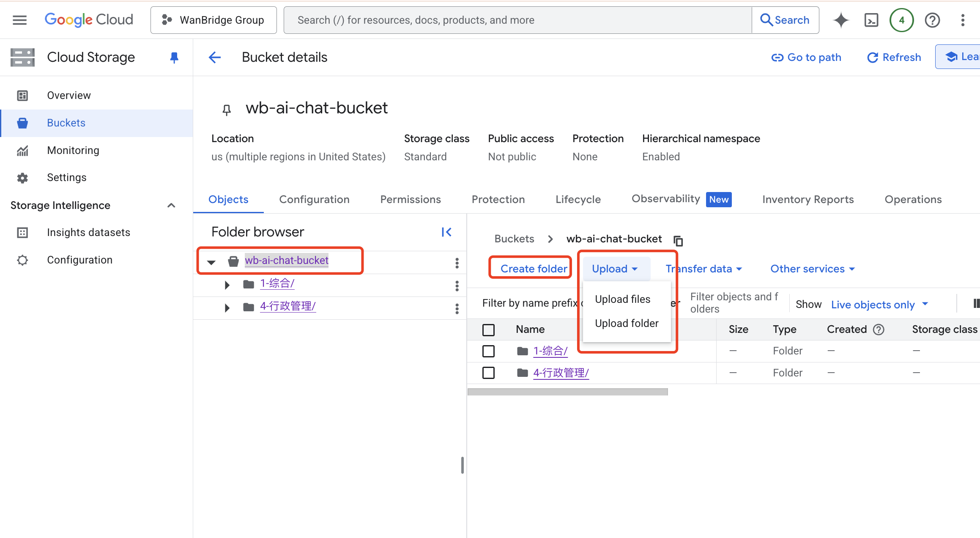Click the Go to path link
The width and height of the screenshot is (980, 538).
click(x=806, y=58)
